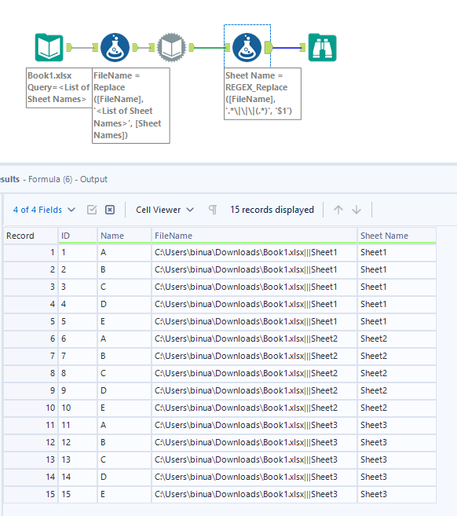Select the first Formula tool for FileName

tap(115, 47)
